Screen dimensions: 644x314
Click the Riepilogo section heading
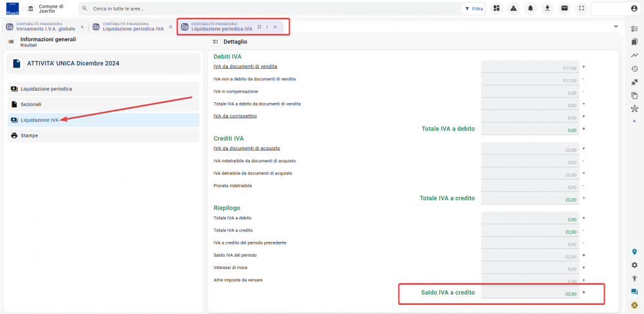point(227,208)
